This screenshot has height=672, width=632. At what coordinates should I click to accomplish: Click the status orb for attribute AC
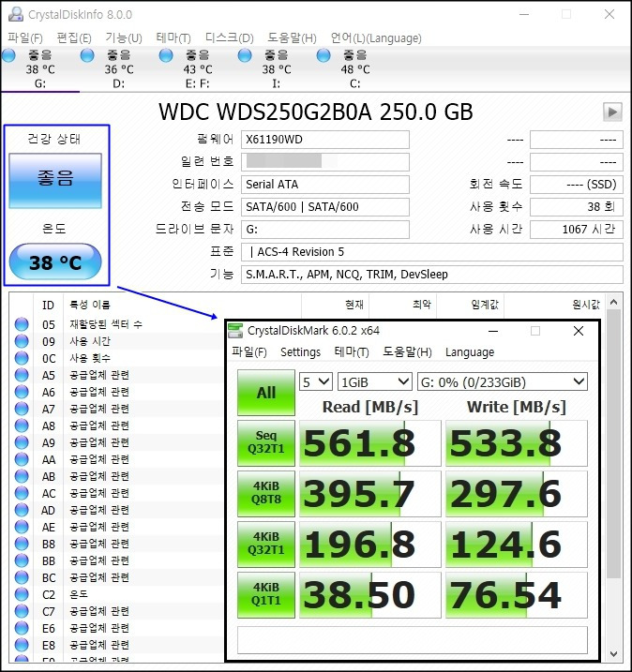coord(22,493)
